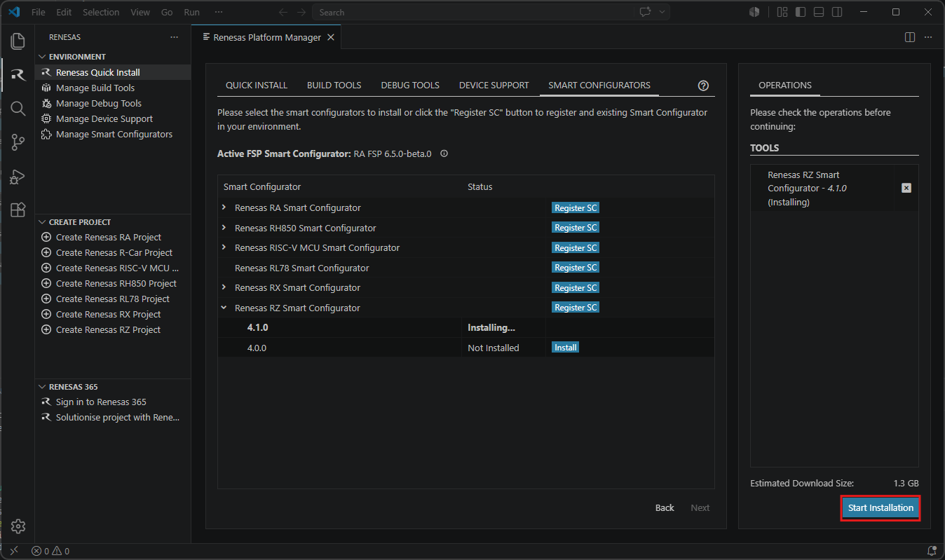This screenshot has height=560, width=945.
Task: Customize layout from title bar
Action: point(782,12)
